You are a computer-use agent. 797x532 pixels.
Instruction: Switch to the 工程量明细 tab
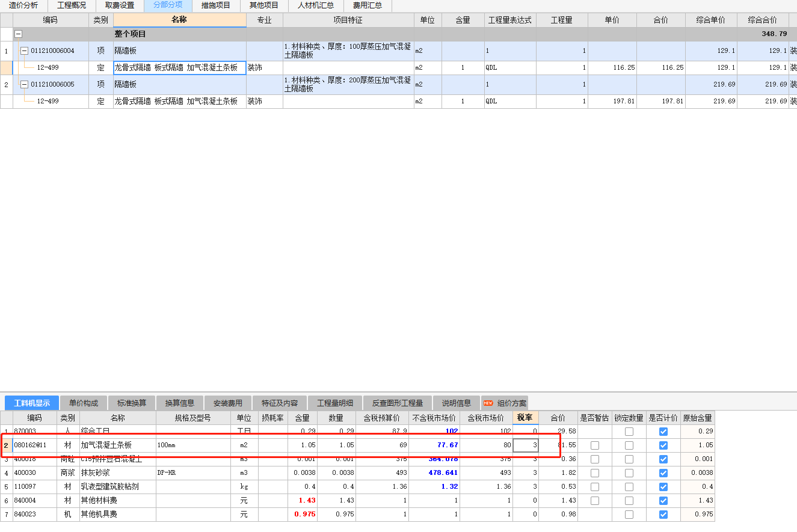point(335,403)
